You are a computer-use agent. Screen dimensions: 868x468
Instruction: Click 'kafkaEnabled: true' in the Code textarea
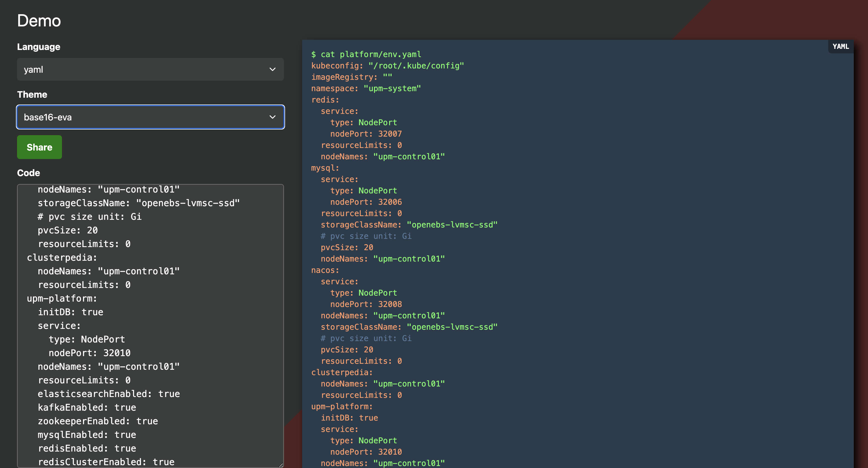pos(87,408)
